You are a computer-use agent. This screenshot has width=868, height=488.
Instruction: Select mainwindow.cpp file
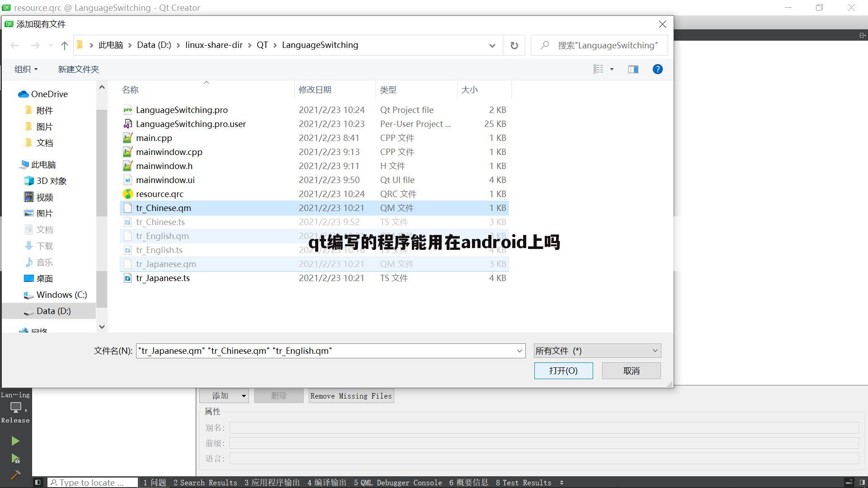pos(169,152)
